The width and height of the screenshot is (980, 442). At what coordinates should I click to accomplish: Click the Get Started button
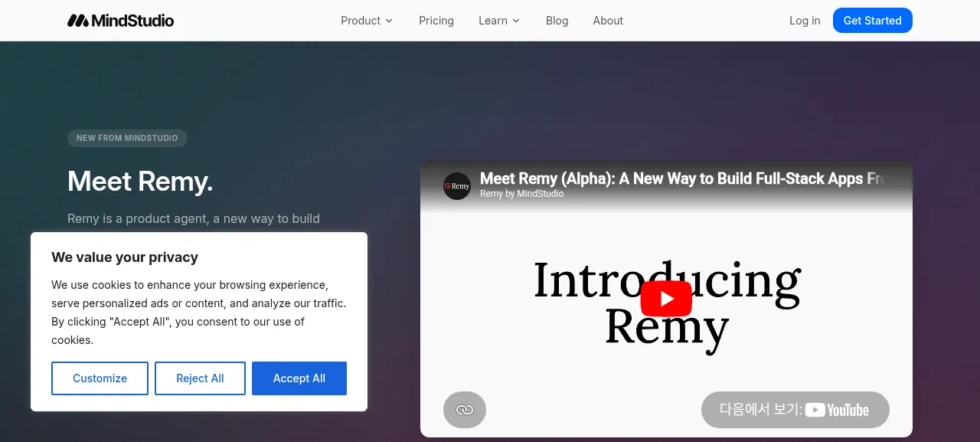[873, 21]
